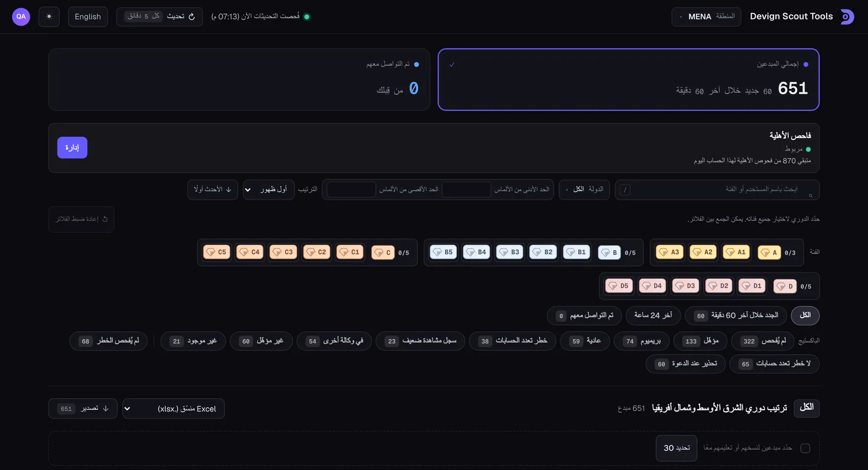Click the minimum diamonds input field
The width and height of the screenshot is (868, 470).
pos(466,190)
